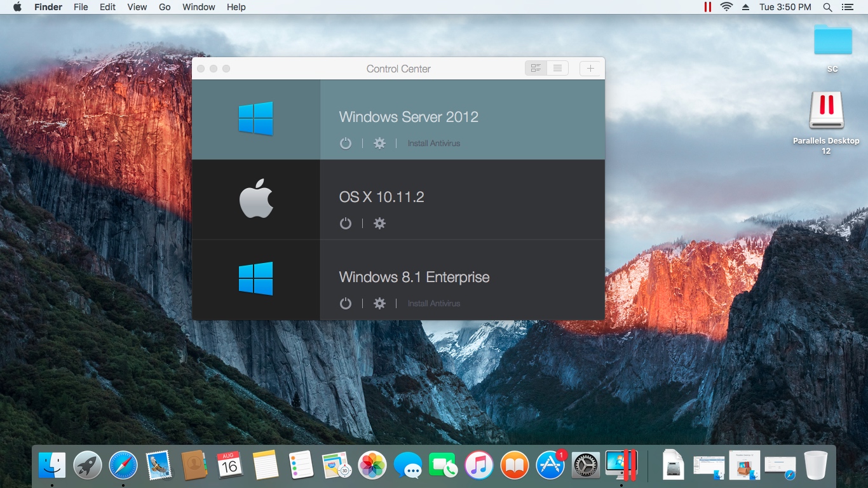Click Install Antivirus for Windows 8.1 Enterprise
Screen dimensions: 868x488
434,304
